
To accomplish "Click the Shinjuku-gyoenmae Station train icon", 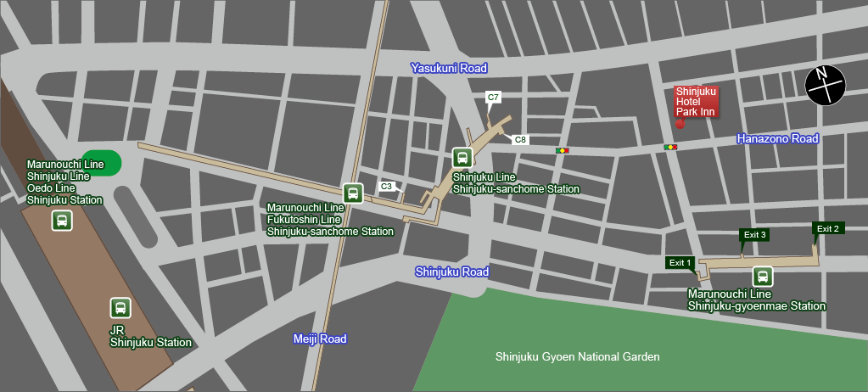I will 763,276.
